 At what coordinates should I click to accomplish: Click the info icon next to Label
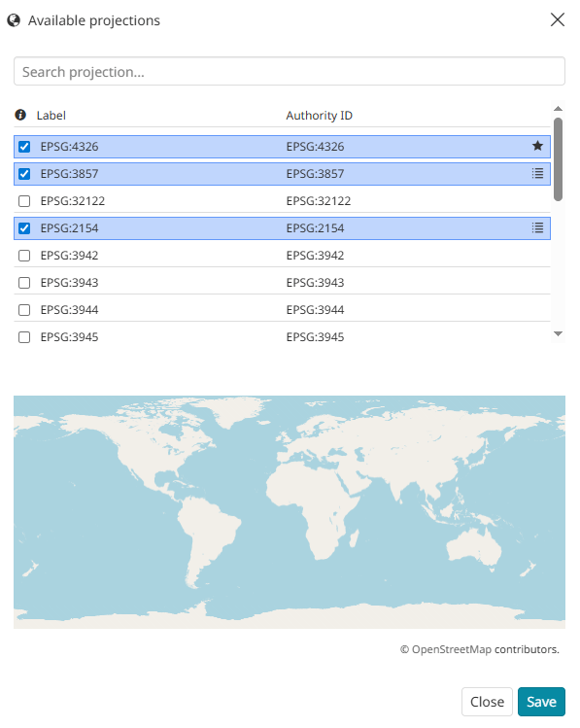tap(20, 115)
